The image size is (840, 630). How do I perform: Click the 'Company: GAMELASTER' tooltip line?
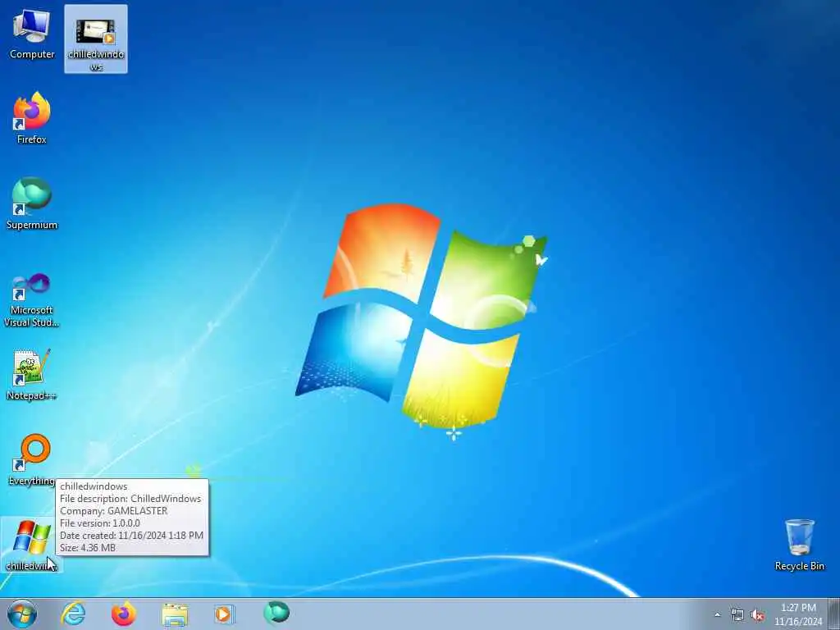click(x=113, y=510)
